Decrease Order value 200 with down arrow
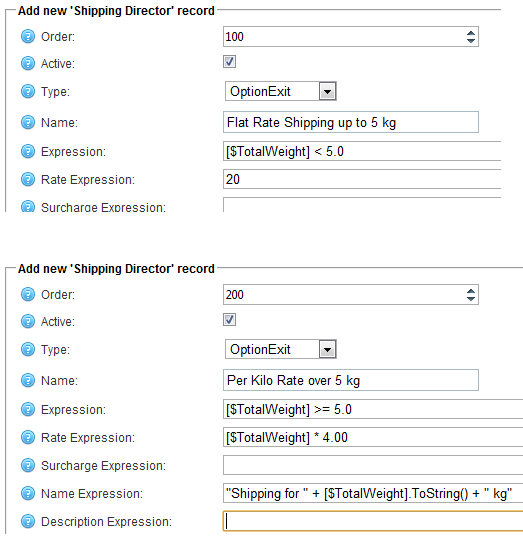523x538 pixels. click(x=471, y=299)
